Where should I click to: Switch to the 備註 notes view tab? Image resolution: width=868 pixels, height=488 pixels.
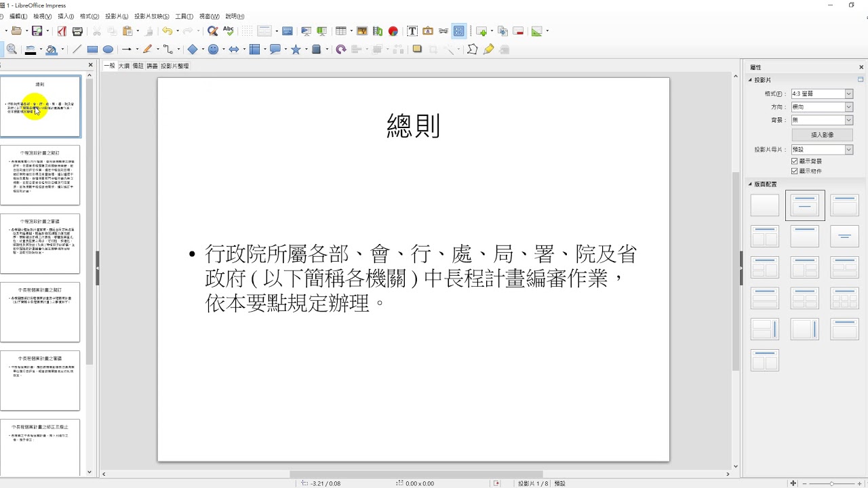click(x=138, y=66)
